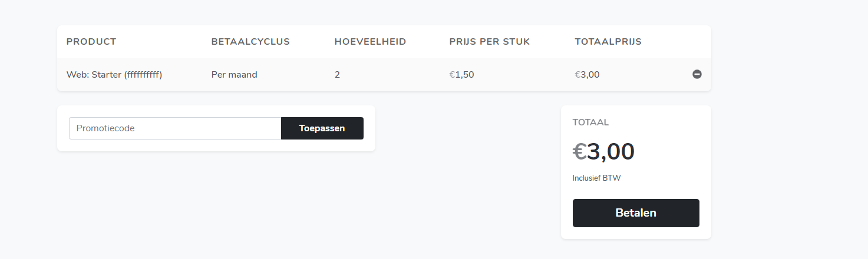Image resolution: width=868 pixels, height=259 pixels.
Task: Click the Web: Starter product name
Action: tap(94, 75)
